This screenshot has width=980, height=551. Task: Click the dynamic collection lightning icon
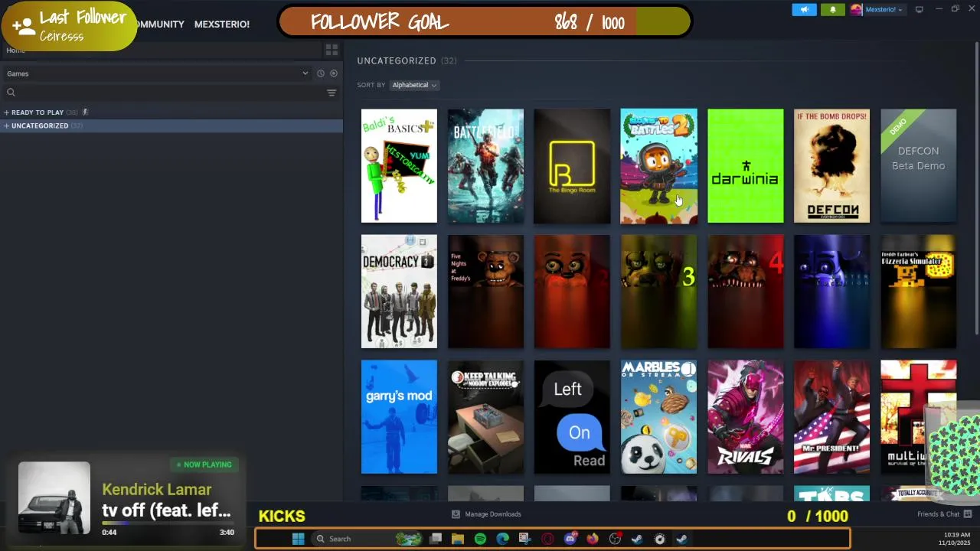pos(85,112)
